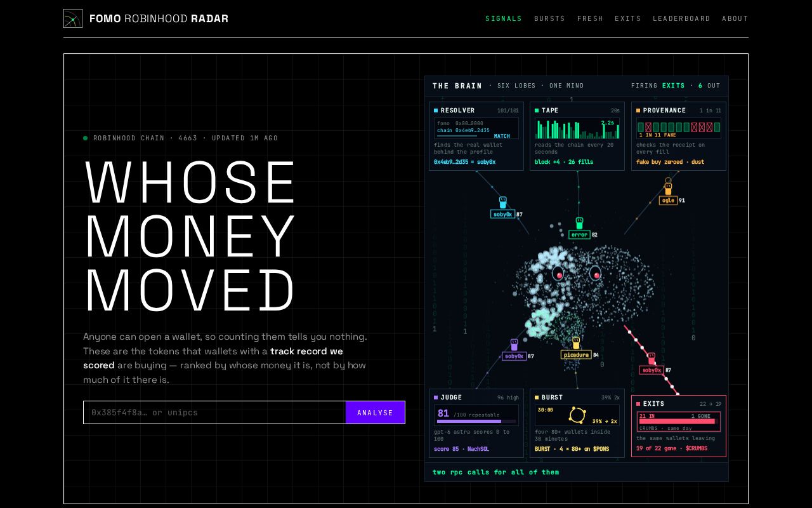This screenshot has width=812, height=508.
Task: Click the Judge purple square marker
Action: click(x=436, y=398)
